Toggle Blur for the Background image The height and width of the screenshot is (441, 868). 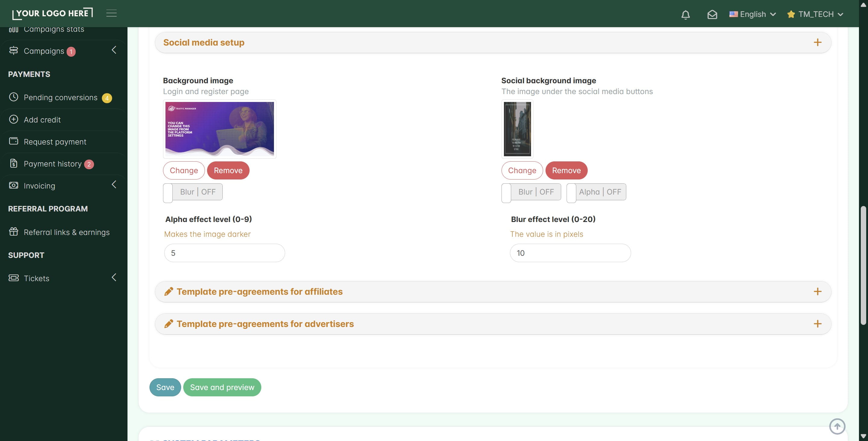193,192
